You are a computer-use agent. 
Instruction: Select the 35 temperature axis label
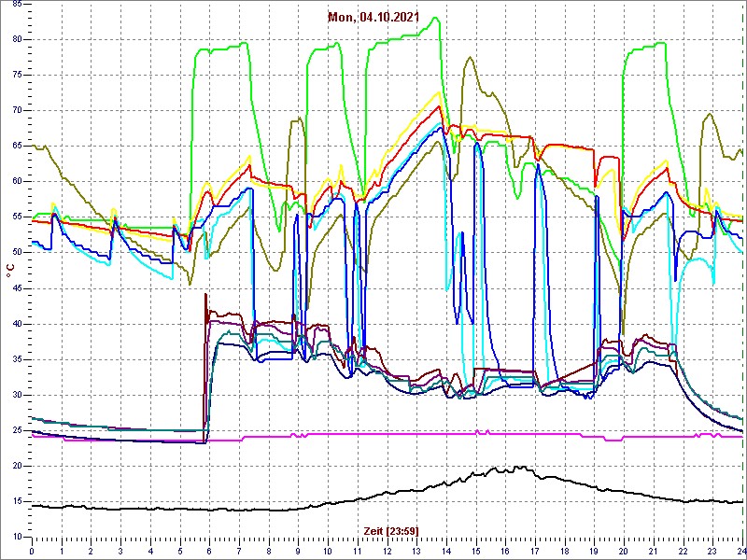click(16, 359)
